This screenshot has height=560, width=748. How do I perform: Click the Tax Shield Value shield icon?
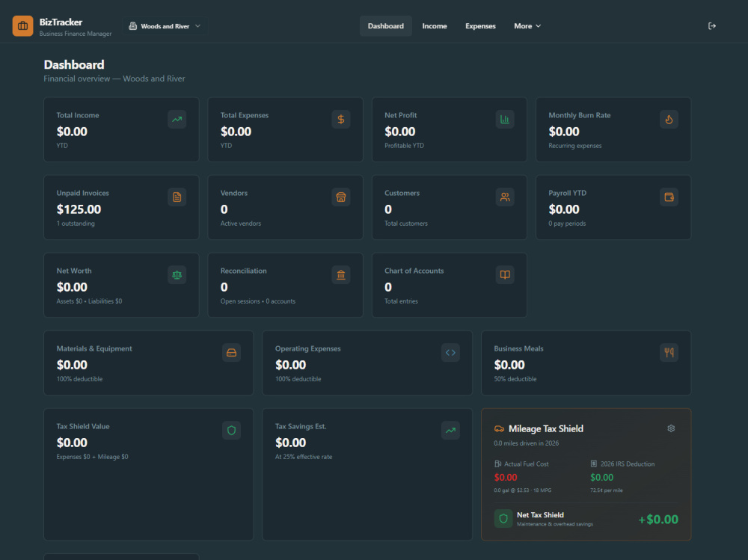(x=231, y=430)
